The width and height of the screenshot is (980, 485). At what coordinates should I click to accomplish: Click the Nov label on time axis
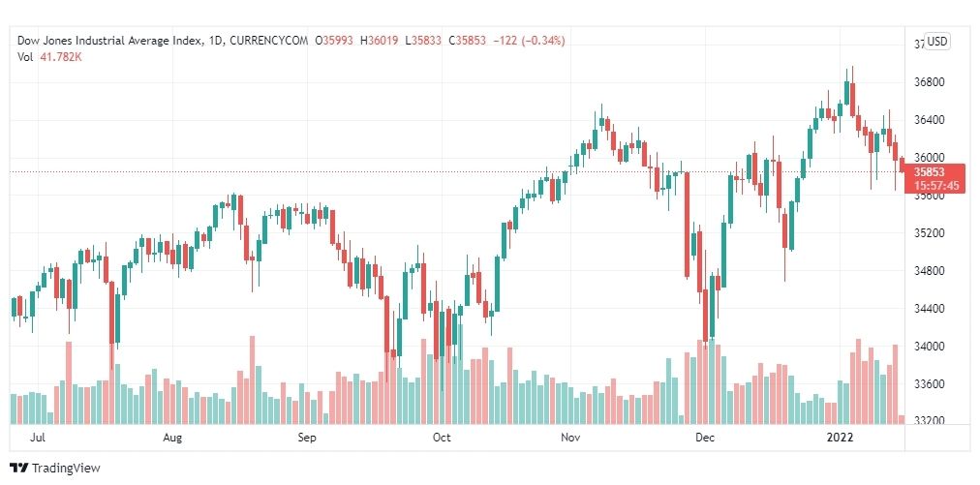click(x=570, y=438)
